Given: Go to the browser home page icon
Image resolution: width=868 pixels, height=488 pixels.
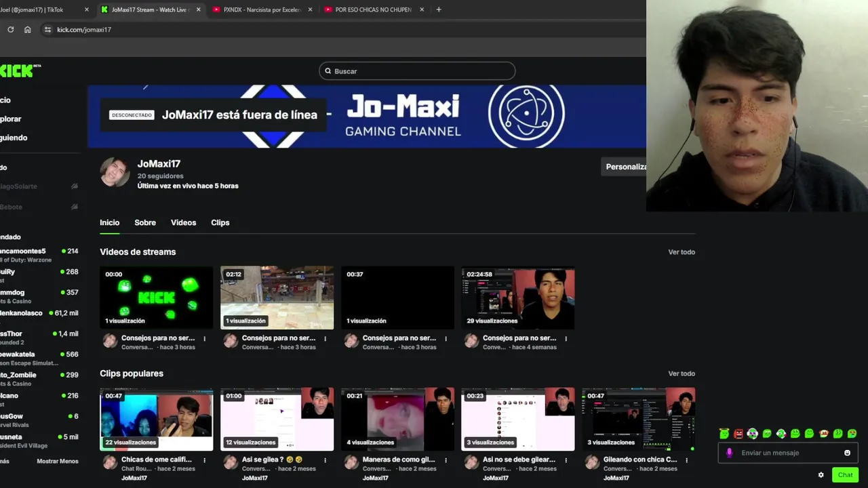Looking at the screenshot, I should 27,29.
